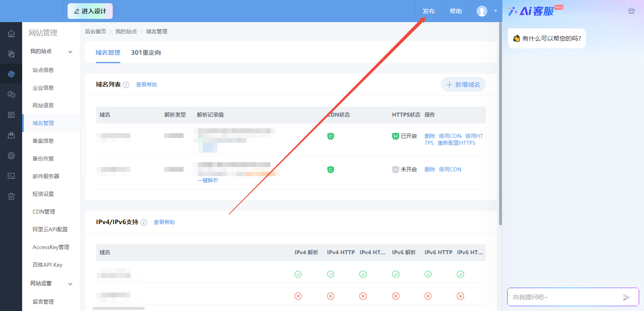644x311 pixels.
Task: Click the user avatar icon
Action: coord(482,11)
